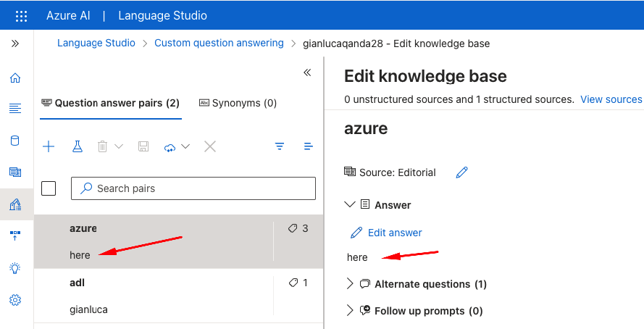
Task: Select the azure question pair
Action: tap(179, 241)
